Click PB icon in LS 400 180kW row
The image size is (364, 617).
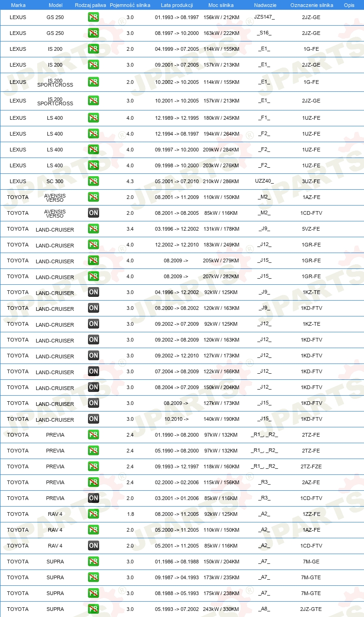pyautogui.click(x=94, y=118)
